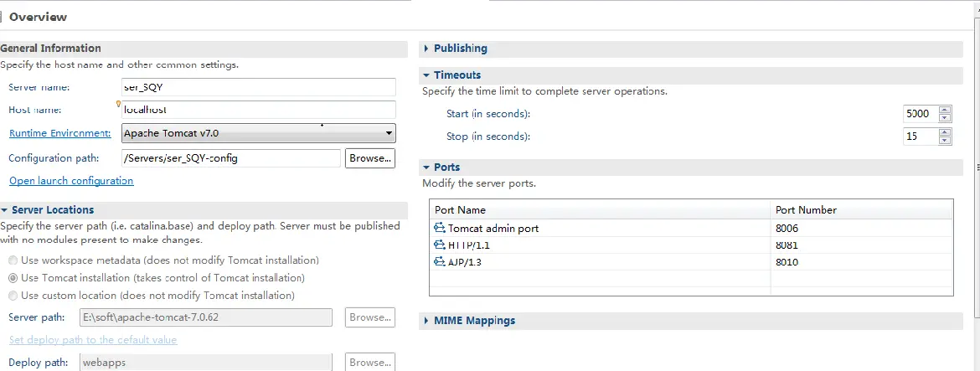Increase the Start timeout with up arrow
This screenshot has height=371, width=980.
(945, 111)
